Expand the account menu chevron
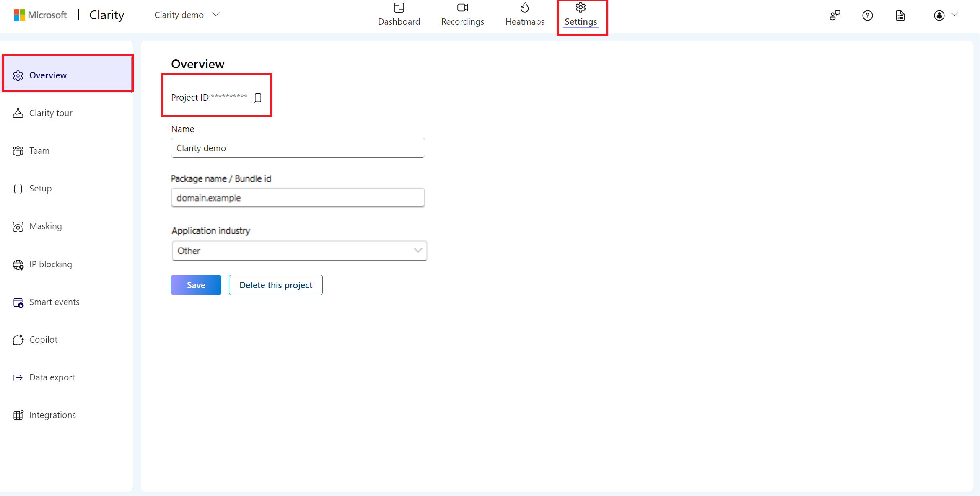 [955, 15]
